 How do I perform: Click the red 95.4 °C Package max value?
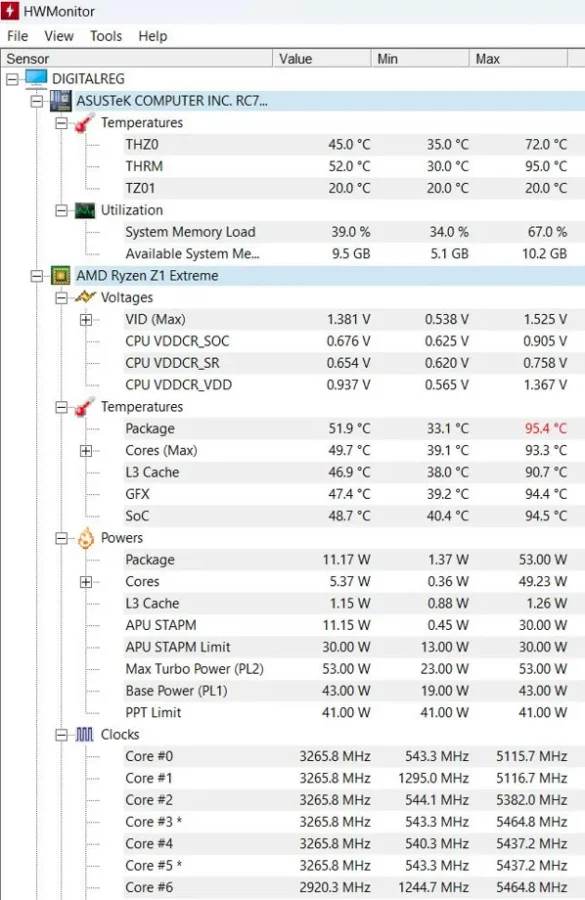(x=545, y=429)
